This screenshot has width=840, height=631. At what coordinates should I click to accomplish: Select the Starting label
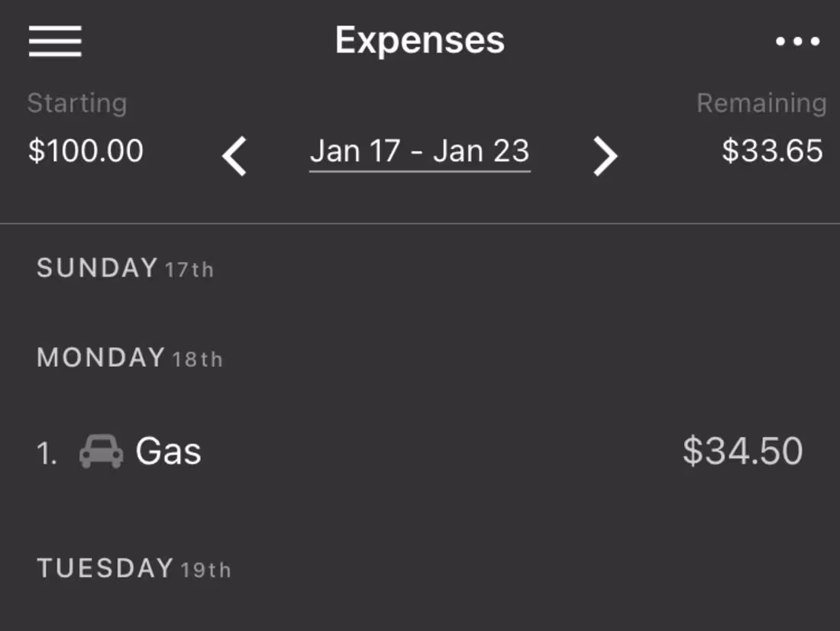[x=76, y=103]
